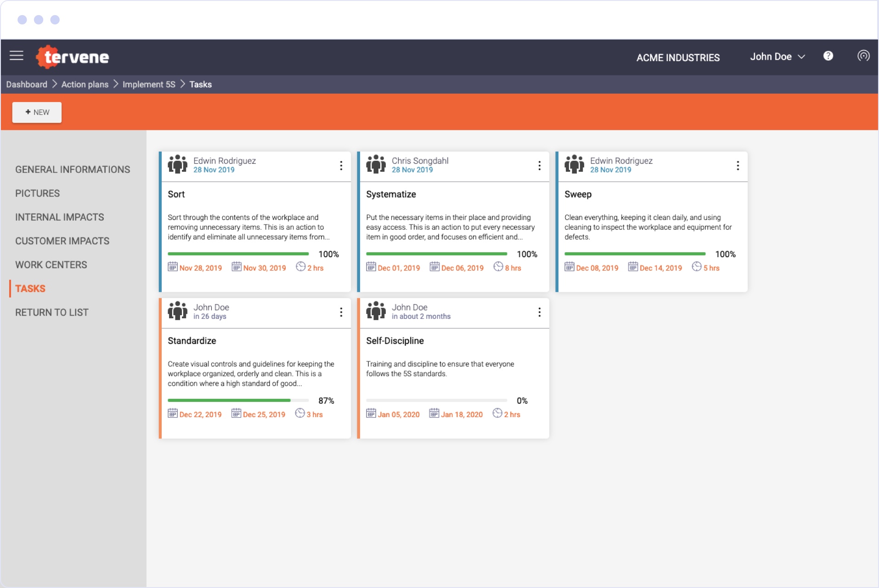
Task: Click calendar icon beside Jan 05, 2020
Action: coord(371,413)
